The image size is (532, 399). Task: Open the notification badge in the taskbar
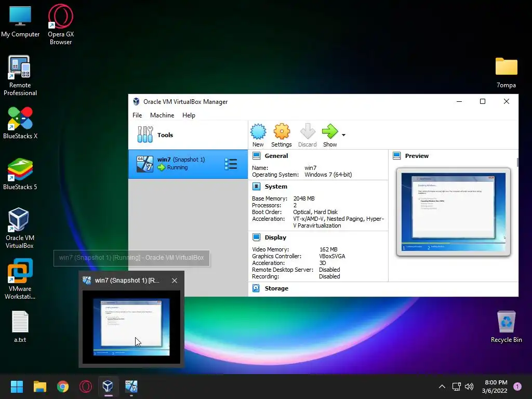point(517,387)
